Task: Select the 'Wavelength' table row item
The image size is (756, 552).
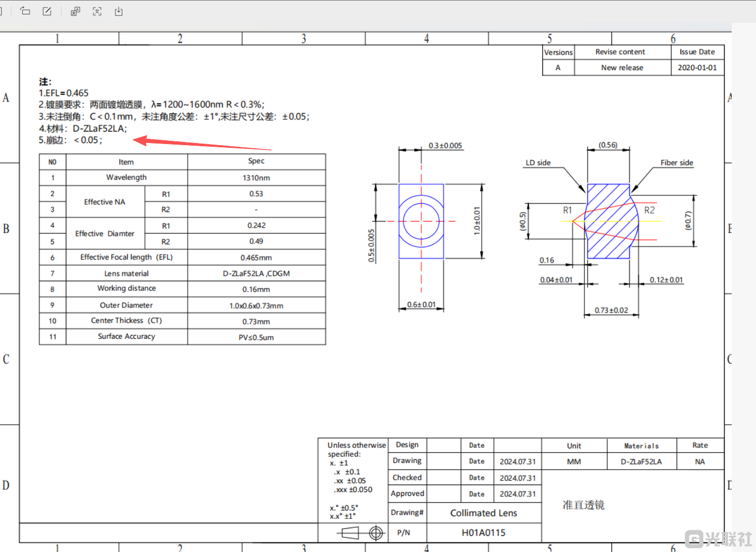Action: click(126, 178)
